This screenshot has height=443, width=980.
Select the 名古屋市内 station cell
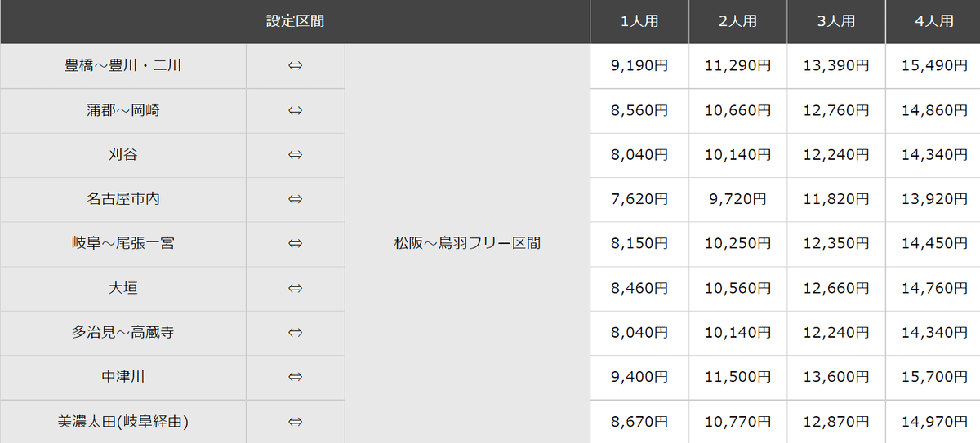coord(122,198)
